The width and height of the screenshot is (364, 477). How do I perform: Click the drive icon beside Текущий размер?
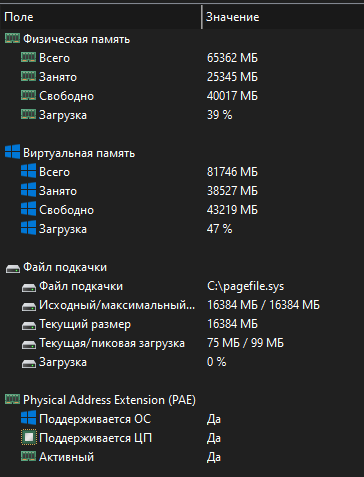(29, 325)
